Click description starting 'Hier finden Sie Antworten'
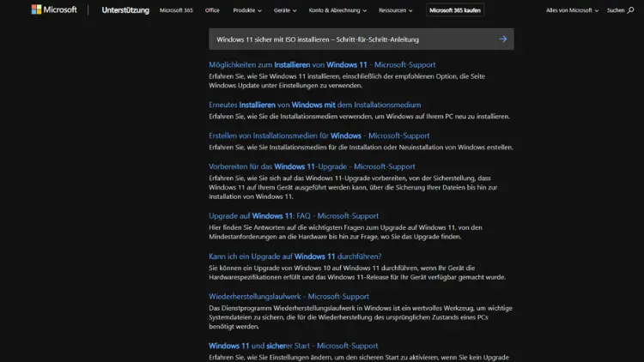Viewport: 644px width, 362px height. (x=345, y=232)
